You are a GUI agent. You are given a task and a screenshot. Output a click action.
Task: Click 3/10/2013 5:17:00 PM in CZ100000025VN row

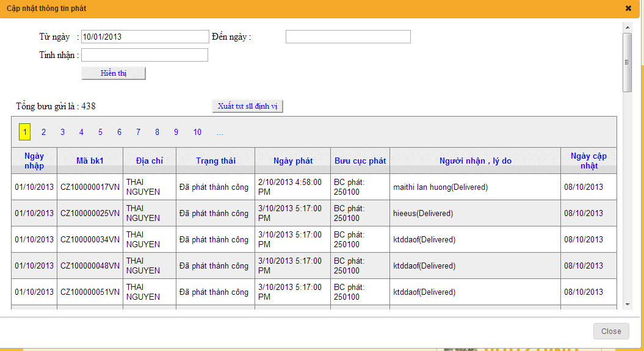(290, 213)
